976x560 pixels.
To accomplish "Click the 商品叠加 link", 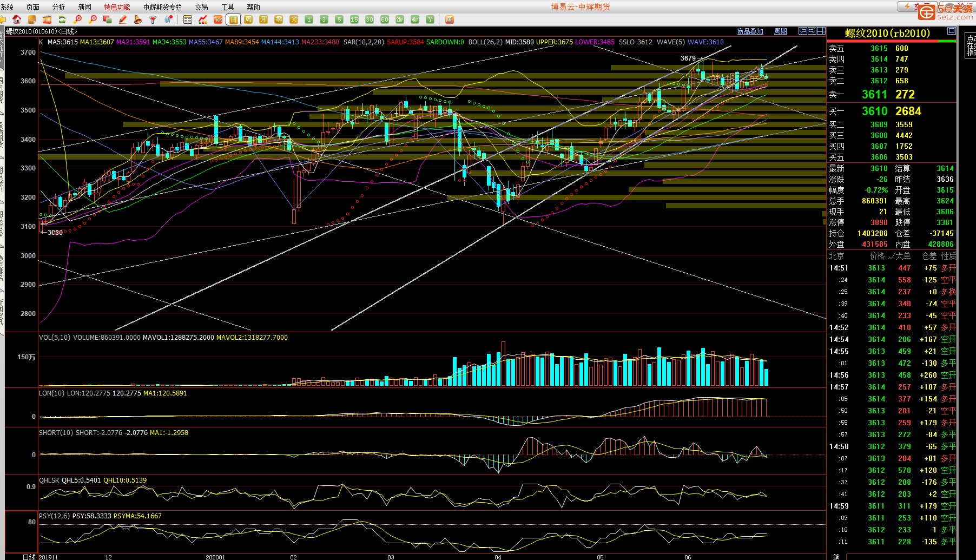I will [750, 31].
